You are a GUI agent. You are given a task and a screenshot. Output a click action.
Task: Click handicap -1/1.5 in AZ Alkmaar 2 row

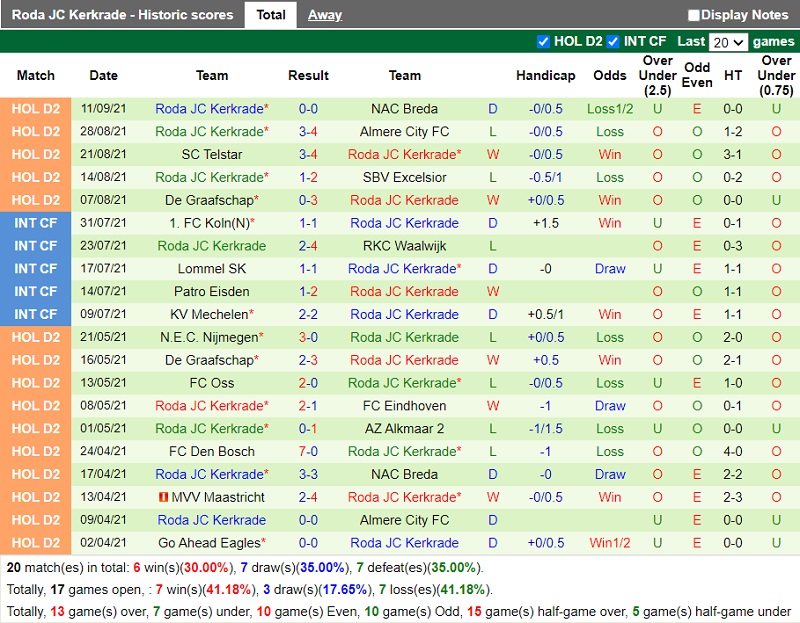tap(545, 429)
